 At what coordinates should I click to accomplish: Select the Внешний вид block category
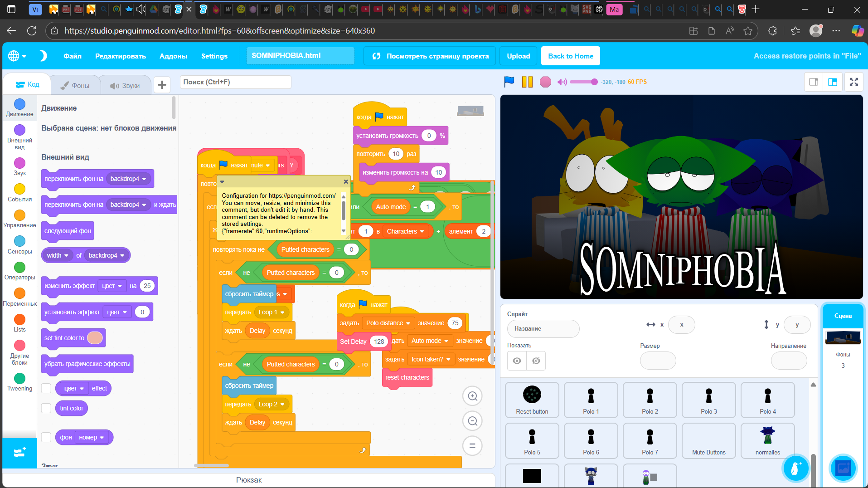[x=19, y=137]
